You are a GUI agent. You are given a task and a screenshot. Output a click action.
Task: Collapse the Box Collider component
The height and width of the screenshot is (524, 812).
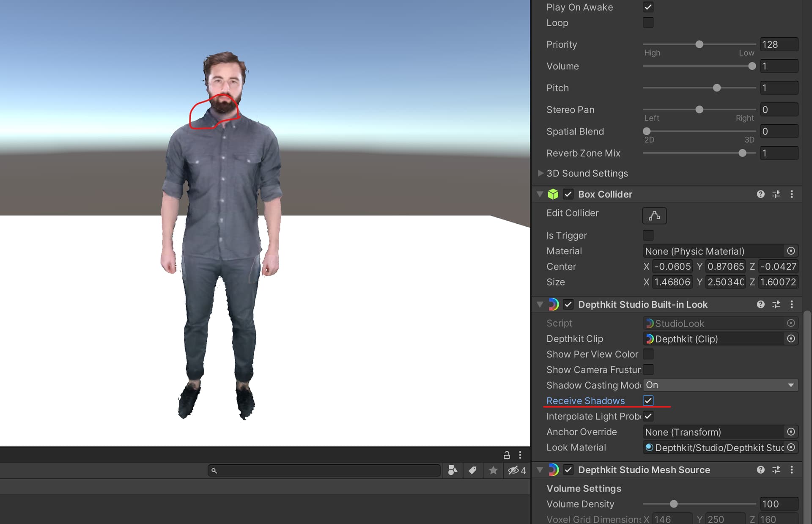click(540, 194)
